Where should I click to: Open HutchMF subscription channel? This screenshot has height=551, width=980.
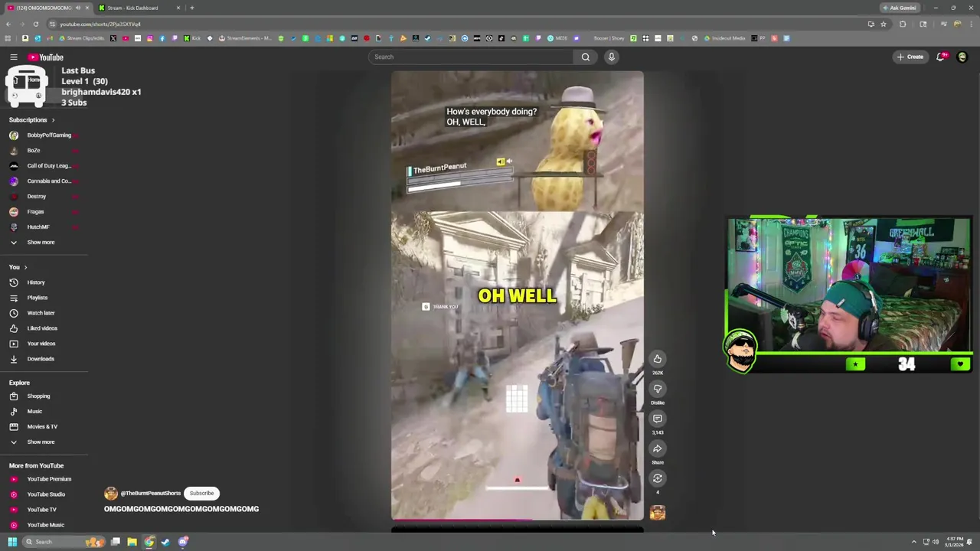pos(38,227)
